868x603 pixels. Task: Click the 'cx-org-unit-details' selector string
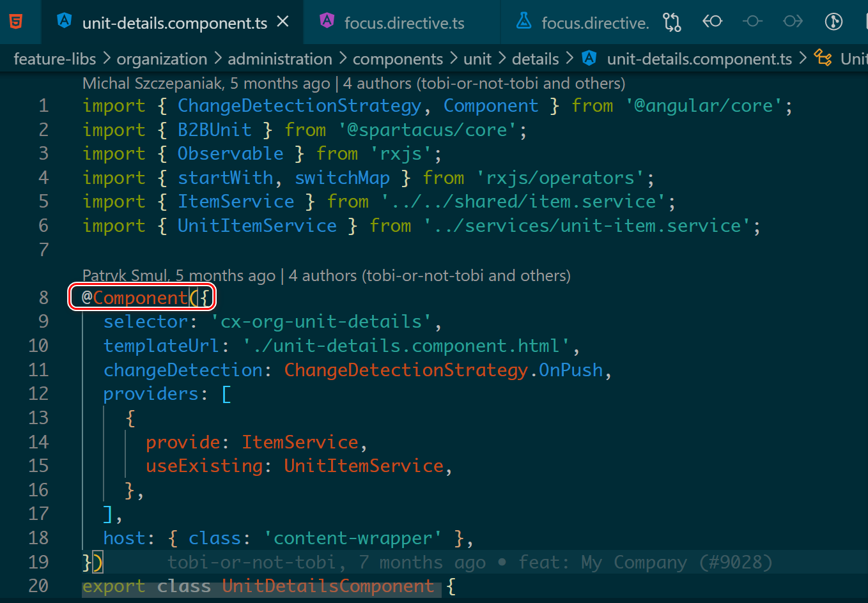(321, 322)
